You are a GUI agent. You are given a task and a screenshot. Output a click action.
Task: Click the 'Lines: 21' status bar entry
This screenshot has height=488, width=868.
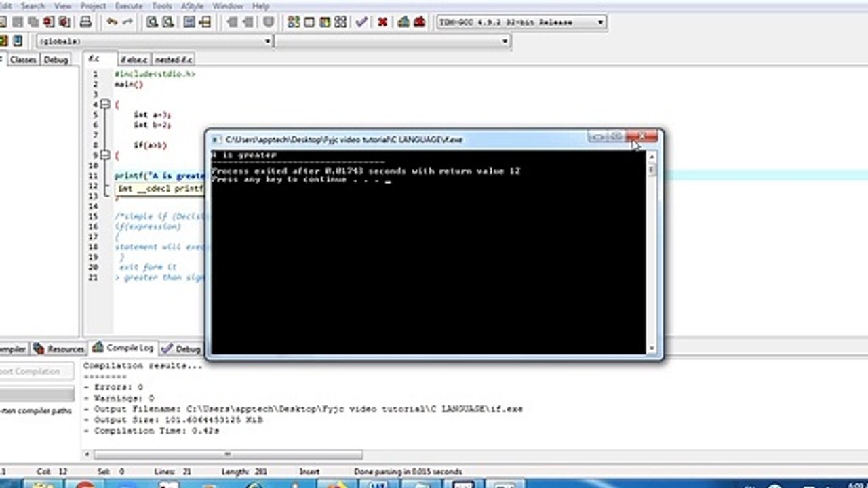point(174,471)
